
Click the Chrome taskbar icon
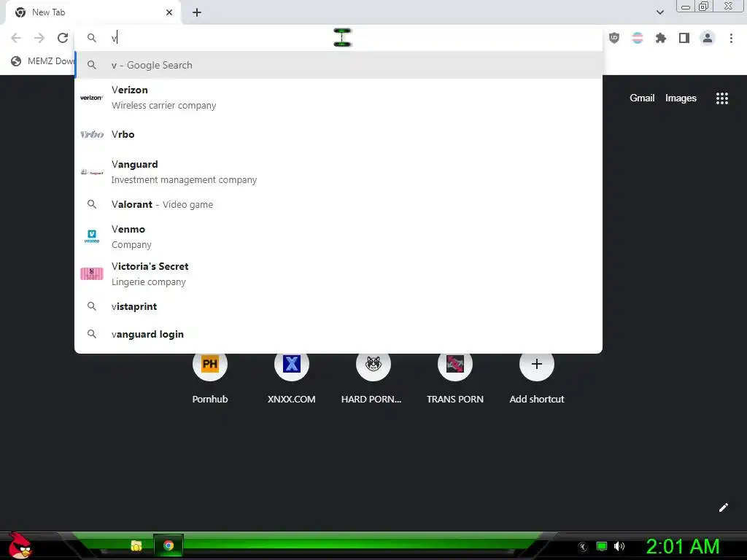169,545
